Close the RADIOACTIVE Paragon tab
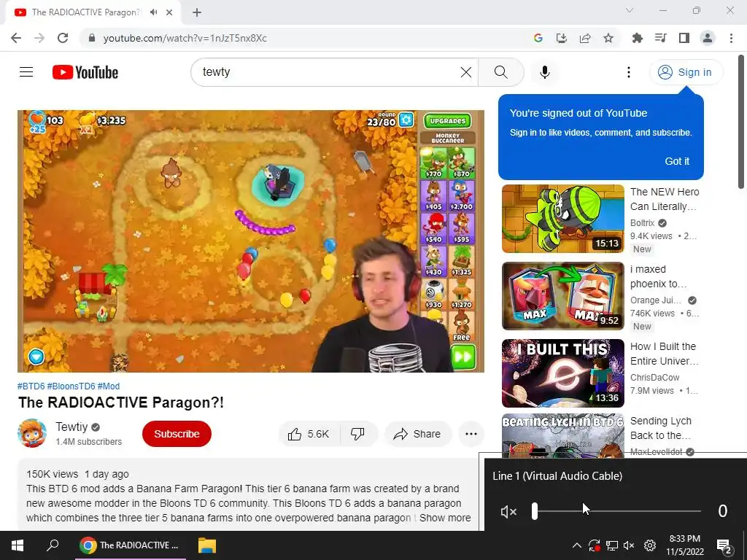747x560 pixels. coord(169,12)
